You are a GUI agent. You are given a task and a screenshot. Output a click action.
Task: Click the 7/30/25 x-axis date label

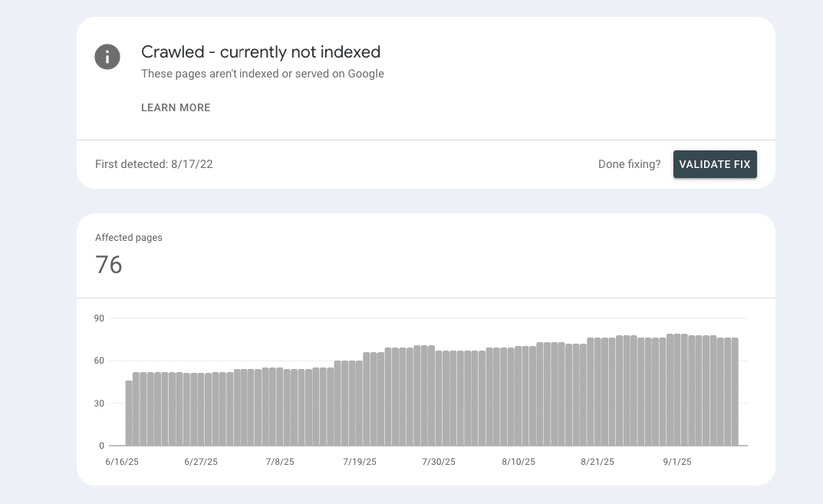439,462
